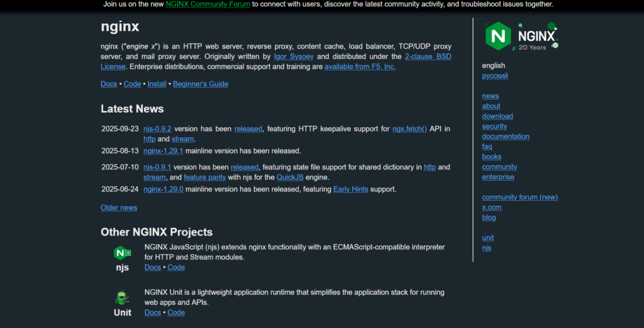The width and height of the screenshot is (644, 328).
Task: Follow the Igor Sysoev link
Action: pyautogui.click(x=293, y=57)
